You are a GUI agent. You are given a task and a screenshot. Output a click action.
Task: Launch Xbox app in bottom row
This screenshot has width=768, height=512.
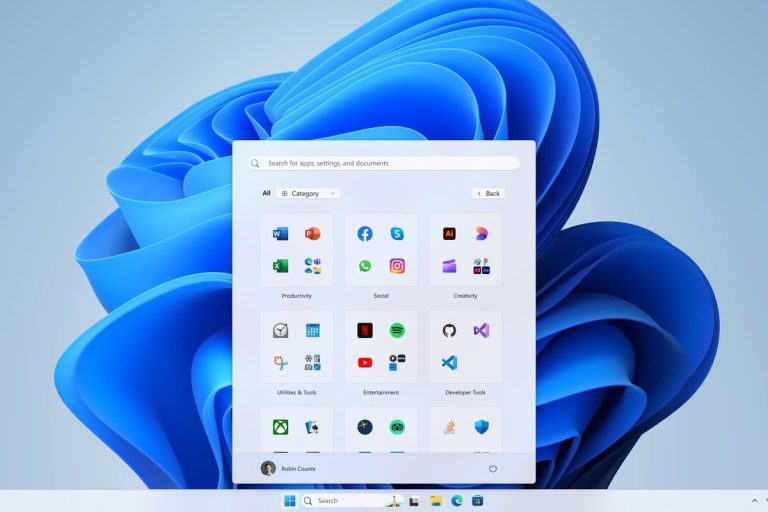[280, 427]
